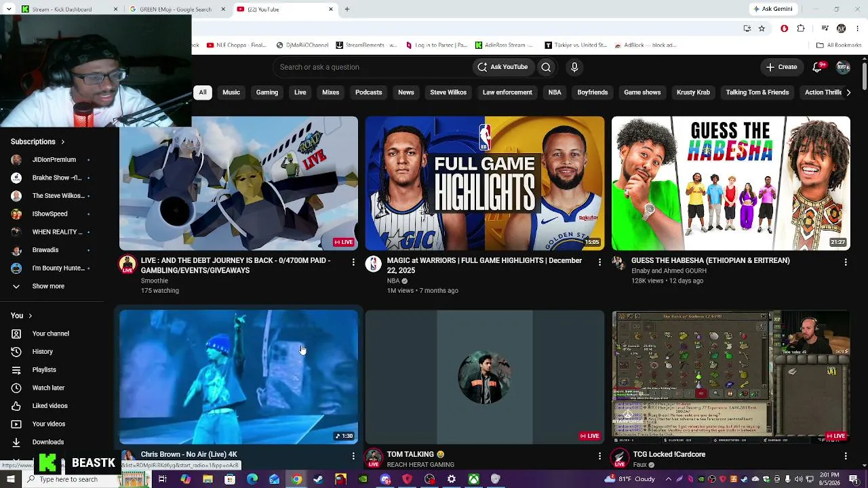This screenshot has height=488, width=868.
Task: Click the YouTube search input field
Action: click(373, 67)
